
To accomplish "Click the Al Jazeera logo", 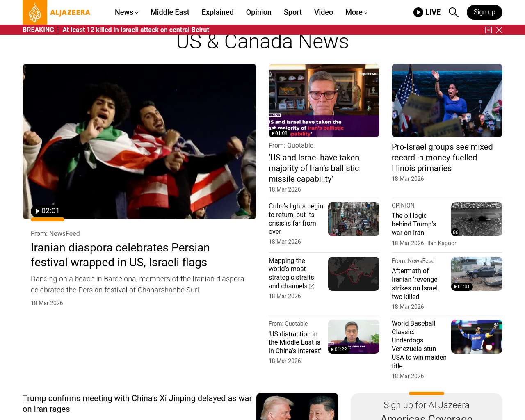I will tap(57, 12).
